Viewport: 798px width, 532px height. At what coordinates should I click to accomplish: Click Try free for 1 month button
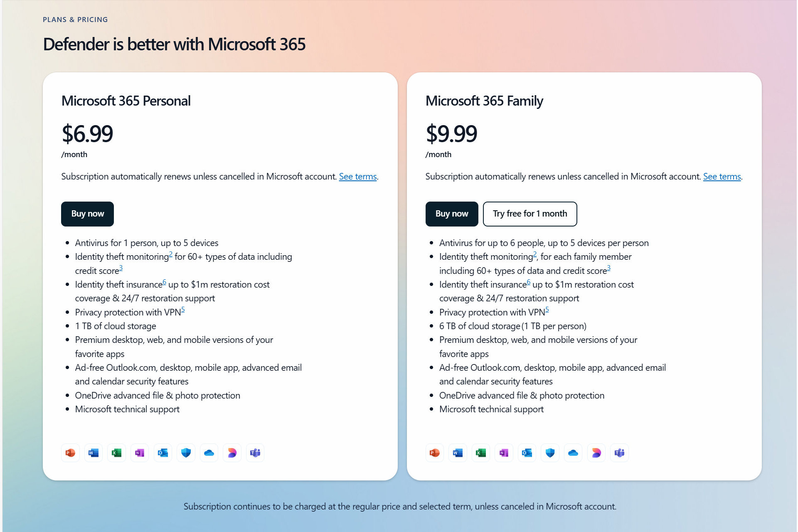530,213
